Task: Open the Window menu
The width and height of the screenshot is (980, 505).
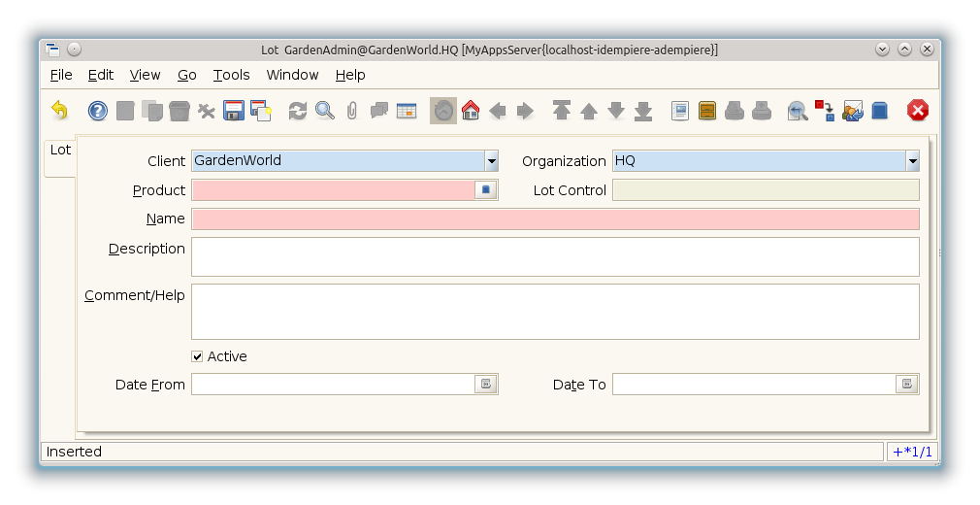Action: click(292, 75)
